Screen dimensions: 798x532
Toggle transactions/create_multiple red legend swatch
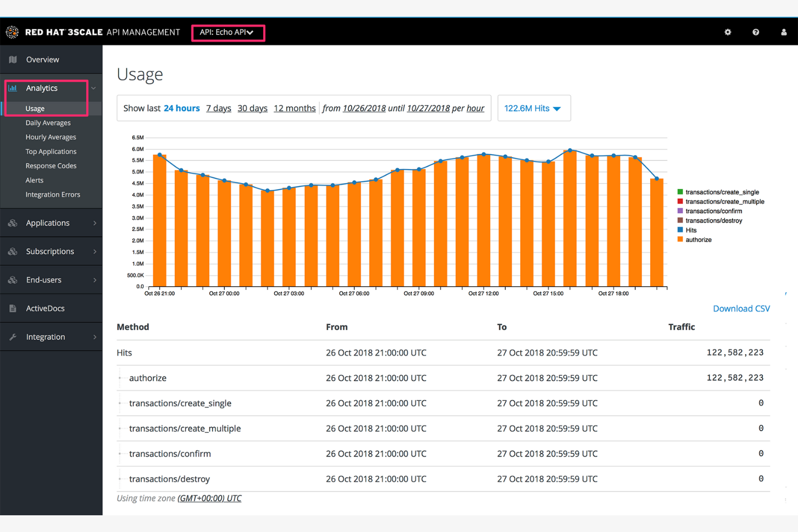pyautogui.click(x=680, y=202)
